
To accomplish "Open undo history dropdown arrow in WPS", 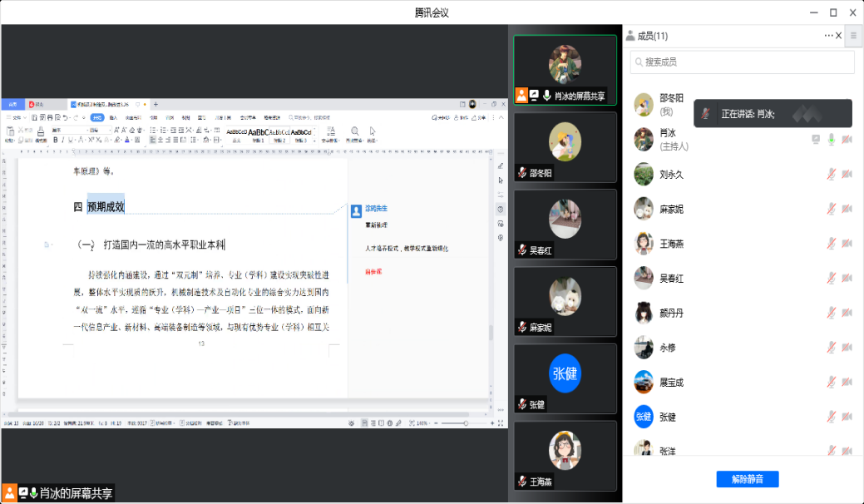I will coord(70,117).
